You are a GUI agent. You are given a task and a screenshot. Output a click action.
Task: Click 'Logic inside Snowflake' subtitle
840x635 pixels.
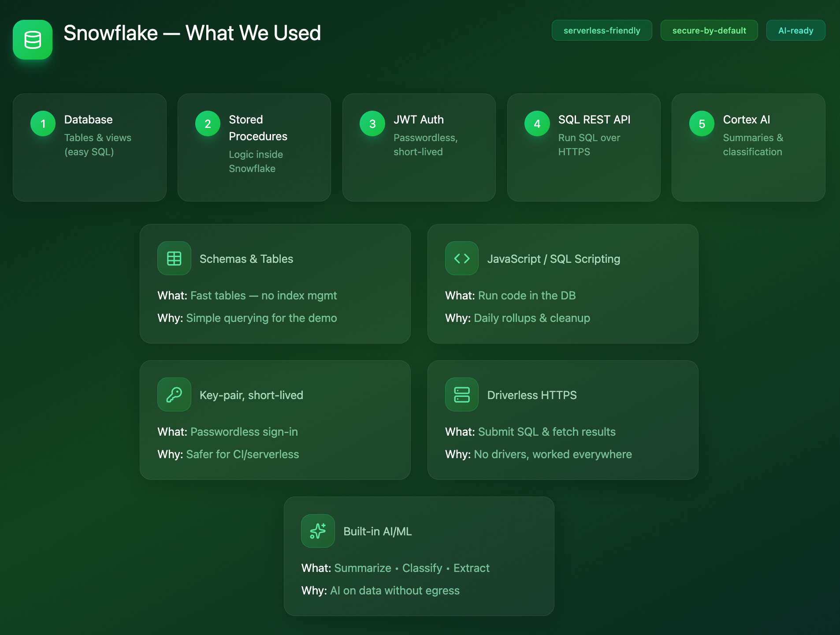point(256,161)
